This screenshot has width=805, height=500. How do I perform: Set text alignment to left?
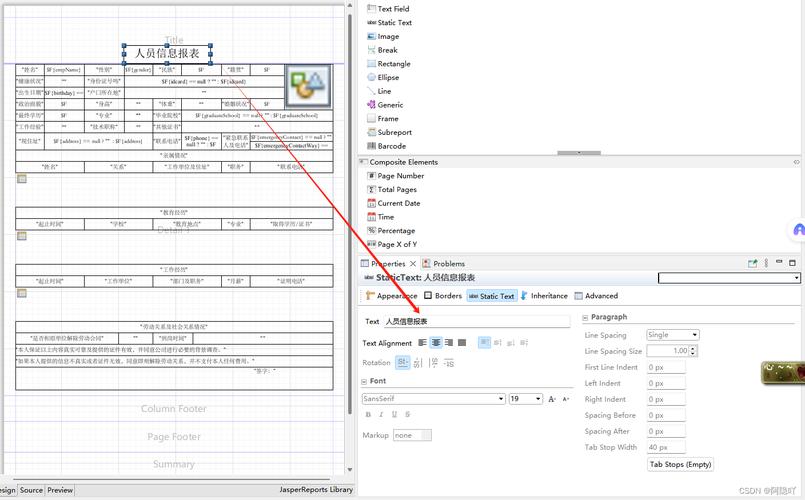(422, 342)
